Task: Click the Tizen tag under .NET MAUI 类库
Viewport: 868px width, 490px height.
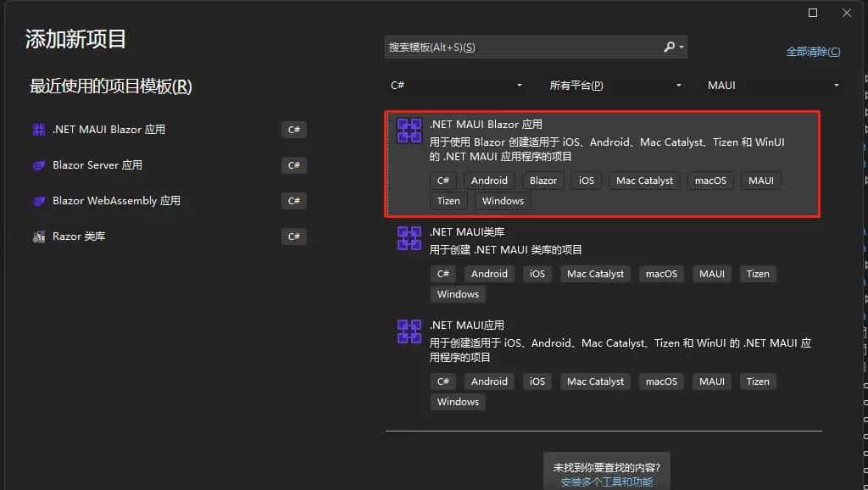Action: tap(757, 273)
